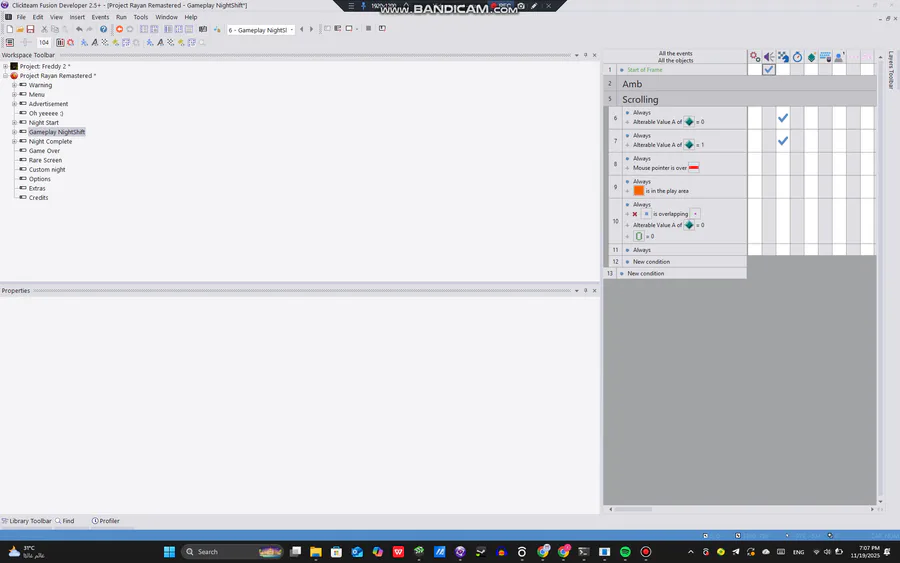
Task: Go to previous frame arrow in toolbar
Action: pyautogui.click(x=302, y=29)
